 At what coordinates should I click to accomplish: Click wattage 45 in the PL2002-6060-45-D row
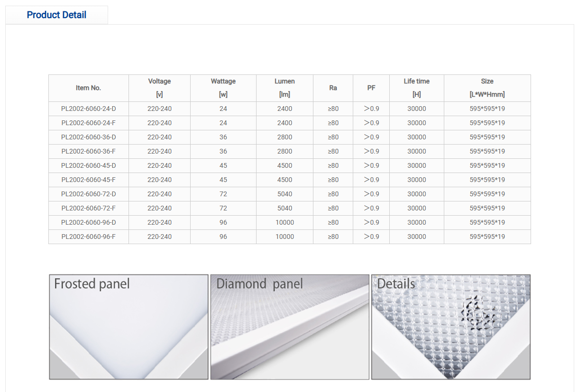pyautogui.click(x=223, y=165)
